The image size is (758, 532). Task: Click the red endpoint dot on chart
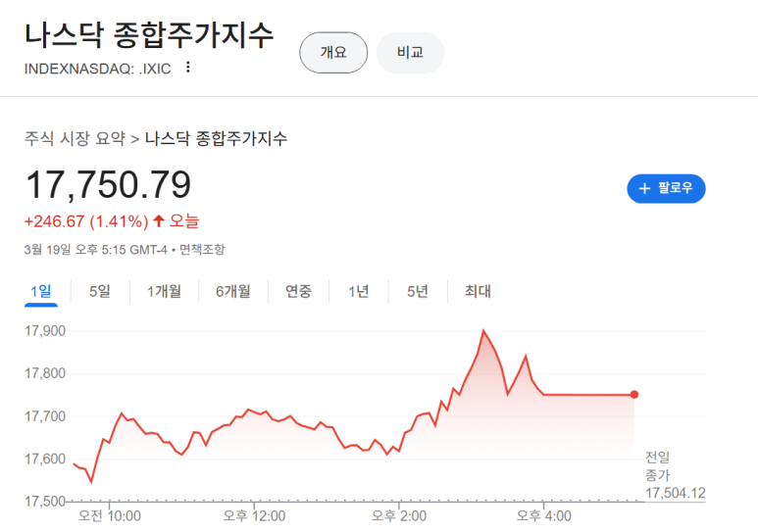point(634,395)
